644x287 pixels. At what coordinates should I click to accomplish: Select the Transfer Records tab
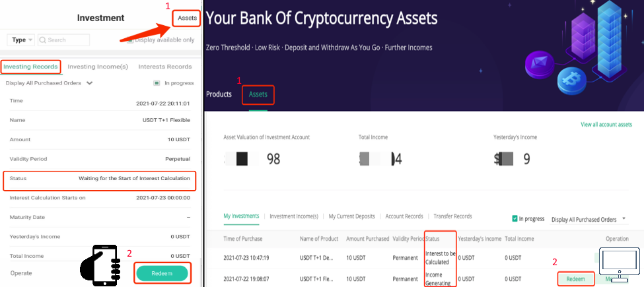pos(452,216)
